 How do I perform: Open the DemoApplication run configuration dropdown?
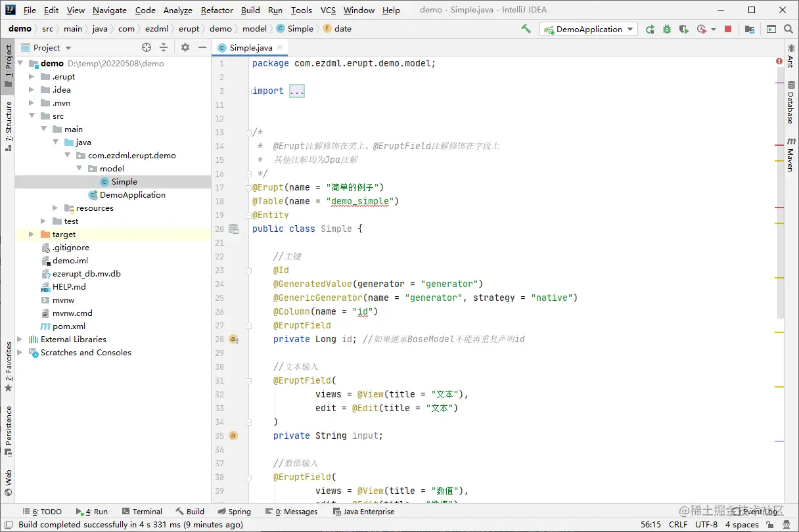click(x=588, y=29)
